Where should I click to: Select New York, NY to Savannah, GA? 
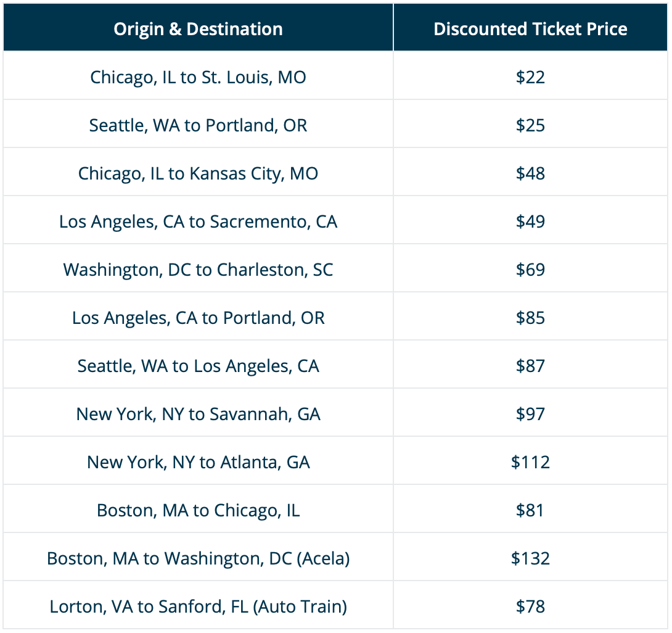click(x=198, y=414)
